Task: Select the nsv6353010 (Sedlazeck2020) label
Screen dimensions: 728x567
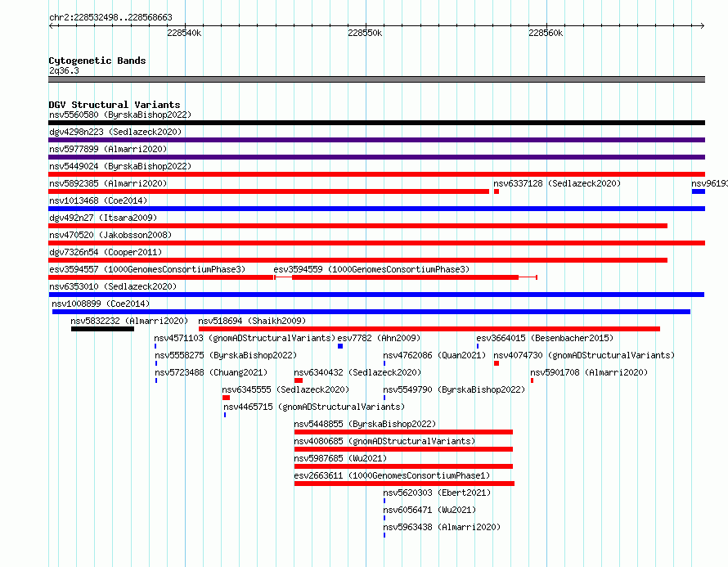Action: (x=113, y=286)
